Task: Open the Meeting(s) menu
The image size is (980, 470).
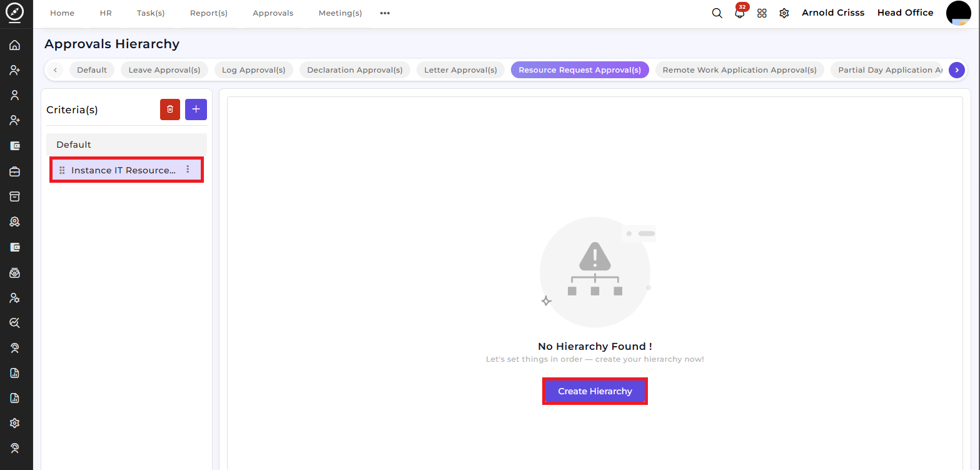Action: [340, 13]
